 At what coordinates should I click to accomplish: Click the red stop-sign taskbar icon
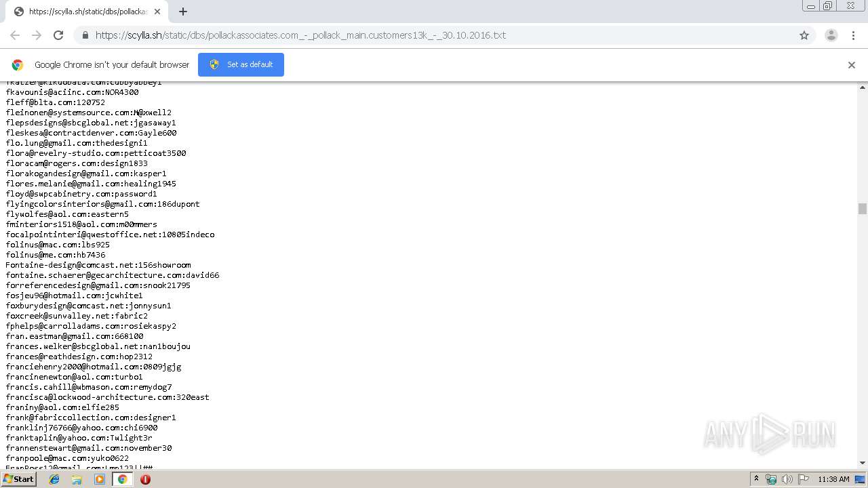pos(145,479)
